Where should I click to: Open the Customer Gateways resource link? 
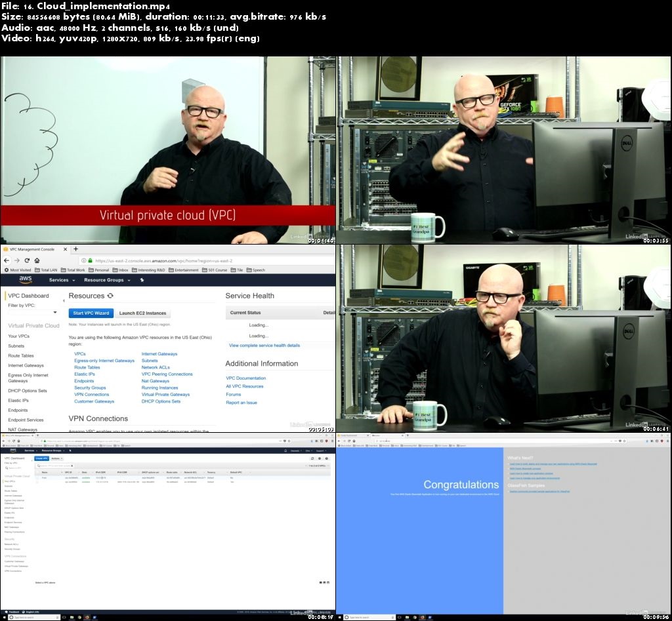(x=94, y=401)
